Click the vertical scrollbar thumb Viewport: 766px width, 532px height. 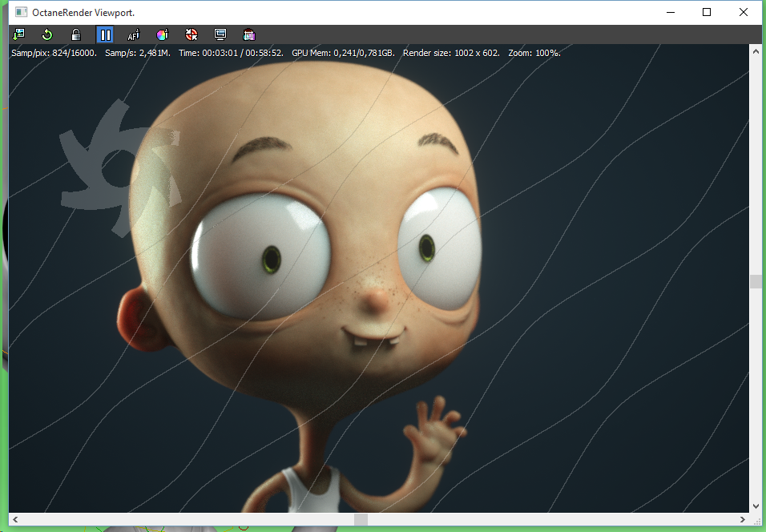(x=756, y=281)
